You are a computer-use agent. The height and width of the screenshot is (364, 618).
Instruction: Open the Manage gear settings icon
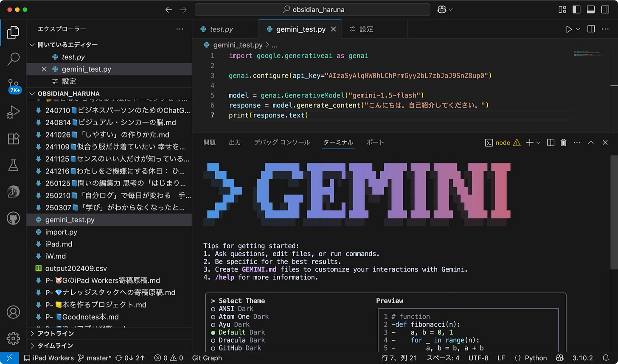pyautogui.click(x=13, y=338)
